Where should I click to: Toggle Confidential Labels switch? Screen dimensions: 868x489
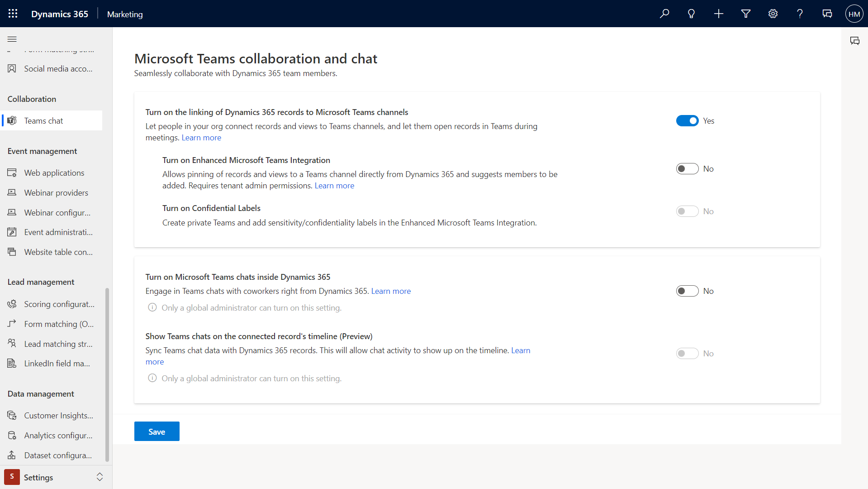pos(687,211)
